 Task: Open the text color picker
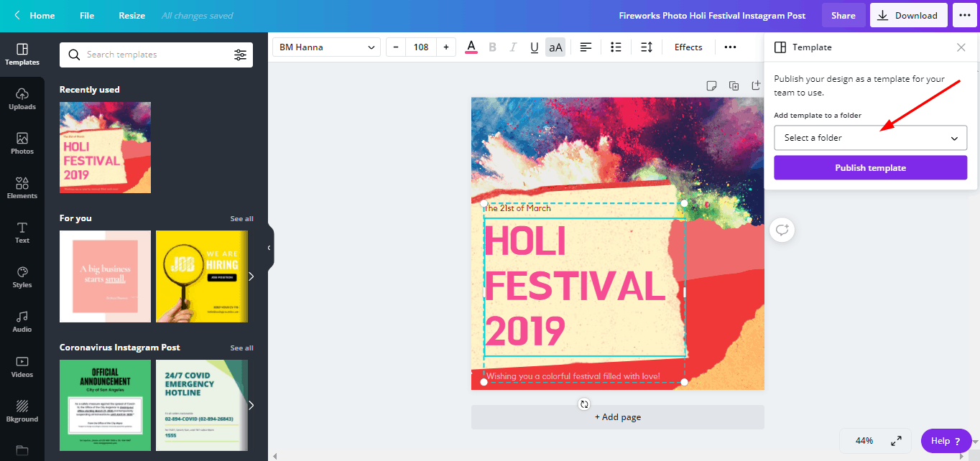tap(471, 47)
